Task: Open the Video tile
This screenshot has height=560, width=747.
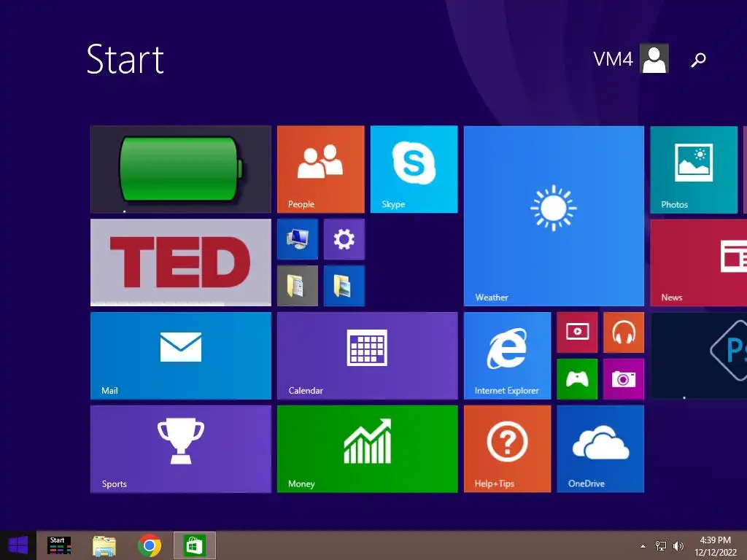Action: coord(577,332)
